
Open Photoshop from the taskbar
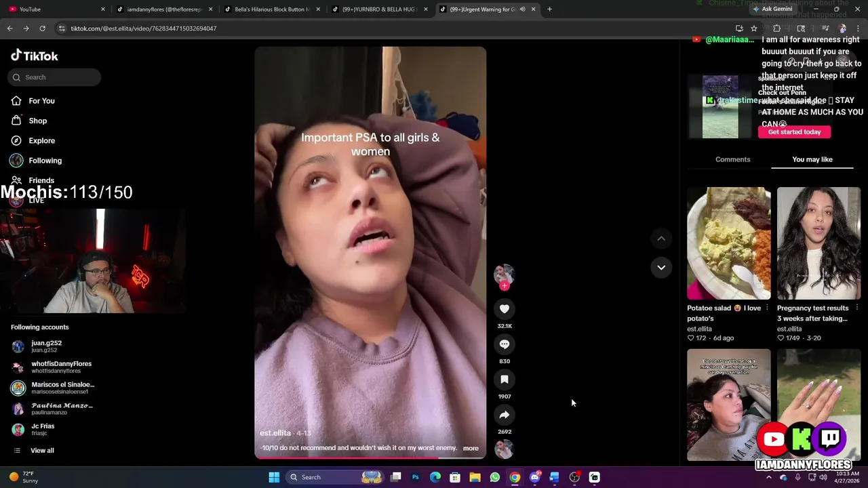[x=416, y=477]
